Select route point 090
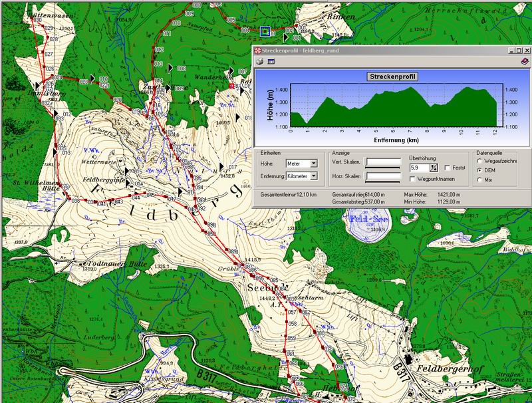Image resolution: width=532 pixels, height=403 pixels. (x=205, y=223)
